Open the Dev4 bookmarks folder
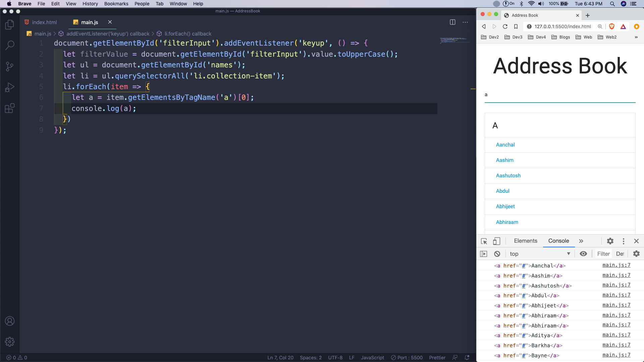The height and width of the screenshot is (362, 644). pos(537,37)
